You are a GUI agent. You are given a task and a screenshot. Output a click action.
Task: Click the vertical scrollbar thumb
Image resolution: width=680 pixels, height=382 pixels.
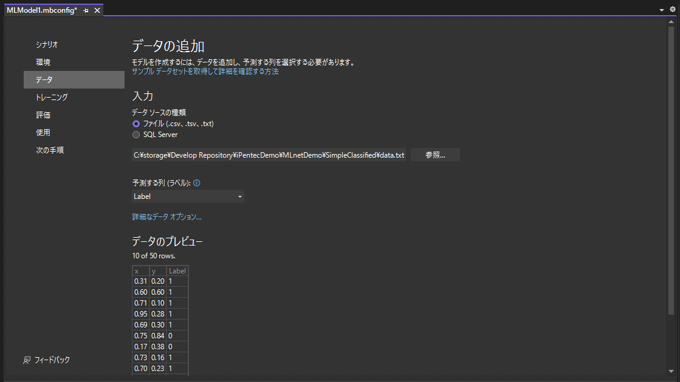point(671,170)
